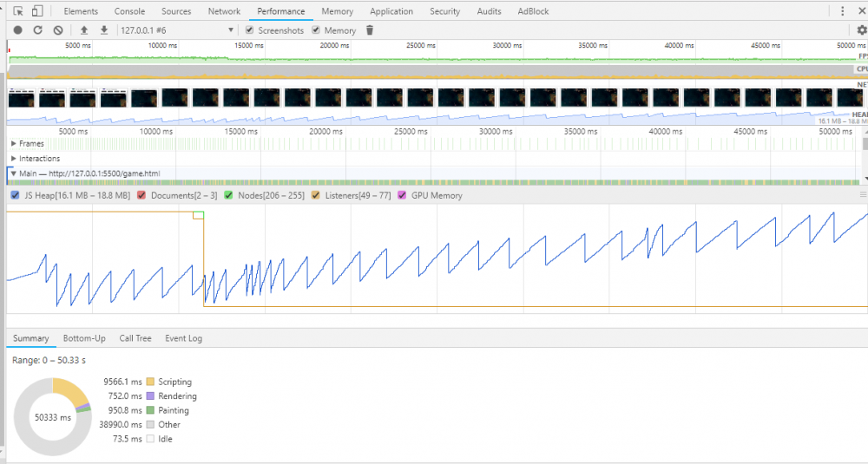The width and height of the screenshot is (868, 464).
Task: Click the Scripting yellow color swatch
Action: pyautogui.click(x=150, y=382)
